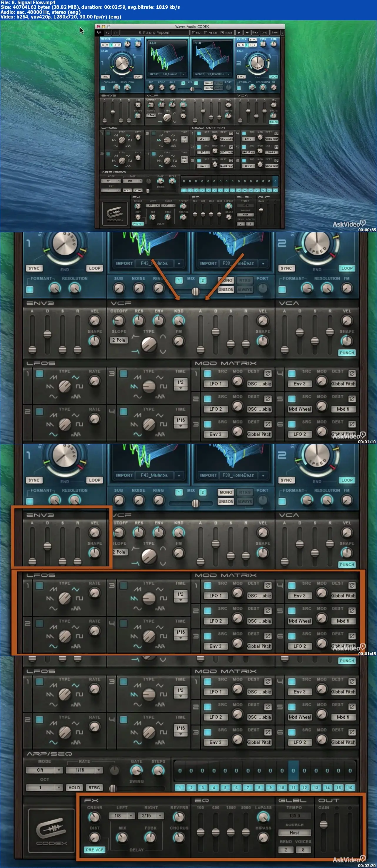Select LFO 3 saw-down wave icon, 00:02:20 frame
This screenshot has height=868, width=377.
[x=134, y=695]
